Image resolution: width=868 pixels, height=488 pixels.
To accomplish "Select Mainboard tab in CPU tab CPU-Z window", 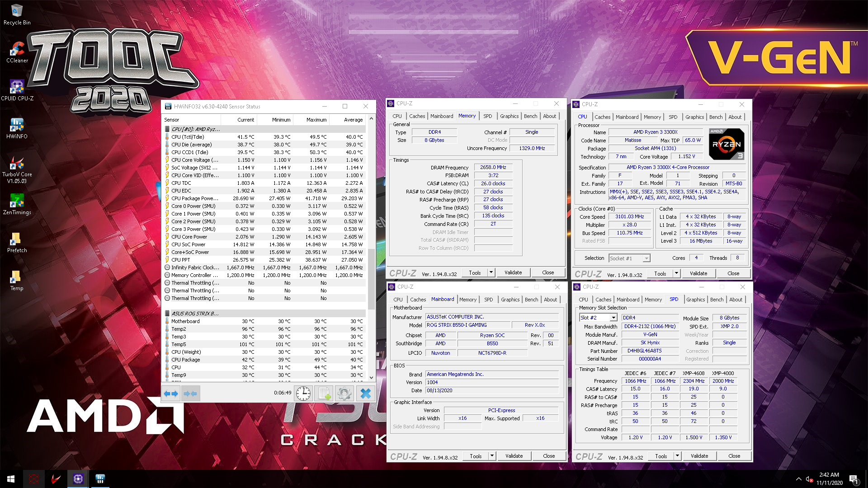I will coord(627,117).
